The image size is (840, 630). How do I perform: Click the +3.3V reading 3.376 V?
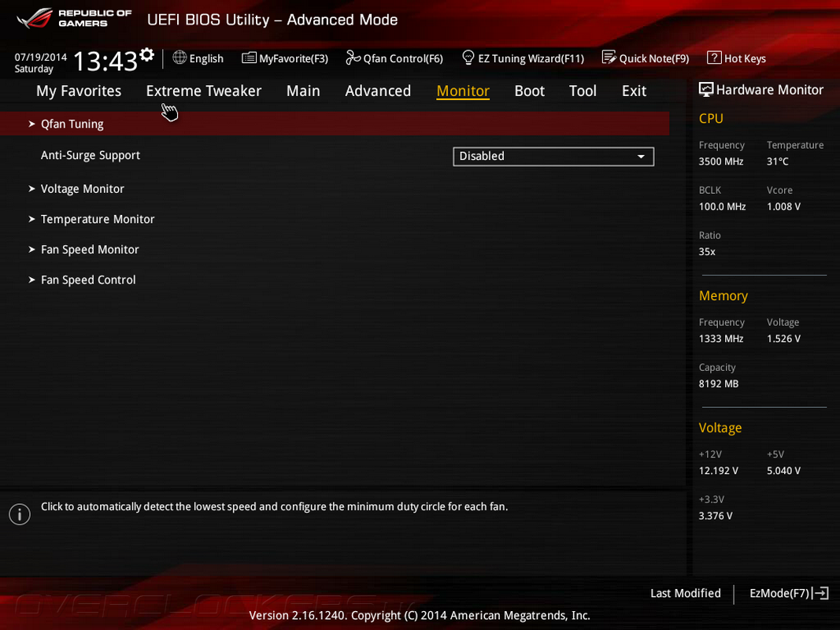click(x=716, y=515)
